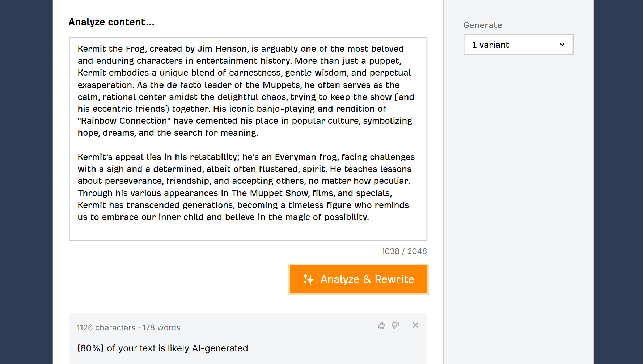
Task: Dismiss the AI detection result with X
Action: click(x=415, y=325)
